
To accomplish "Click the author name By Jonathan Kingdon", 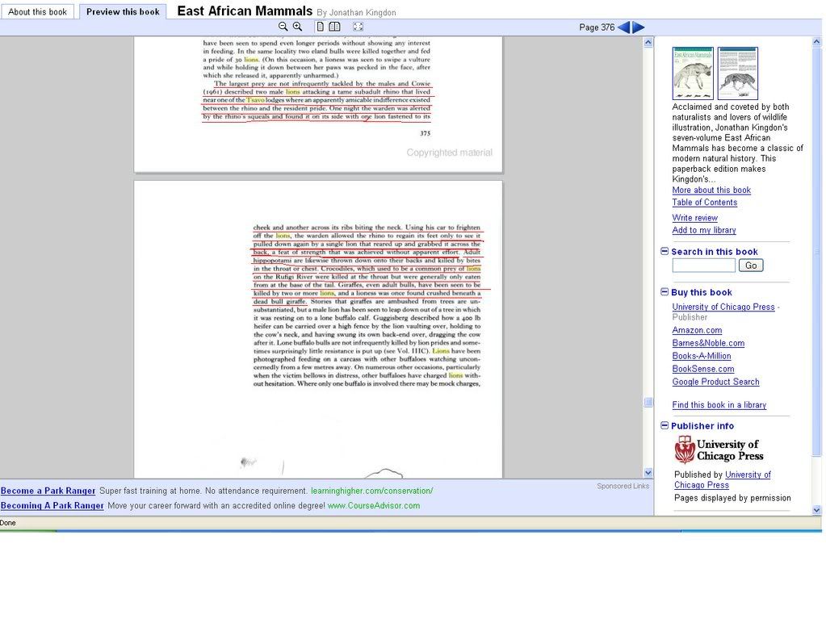I will point(357,13).
